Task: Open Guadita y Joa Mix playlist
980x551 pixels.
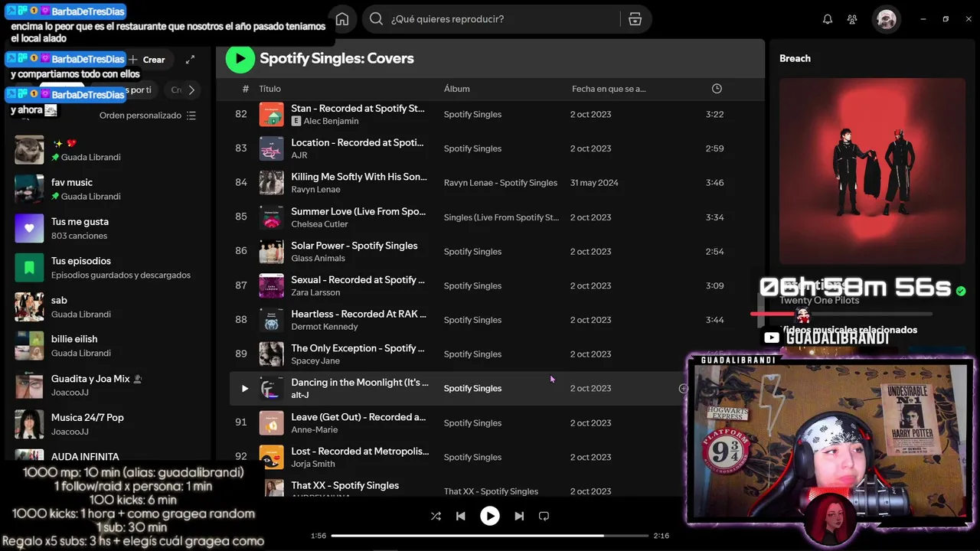Action: pos(107,385)
